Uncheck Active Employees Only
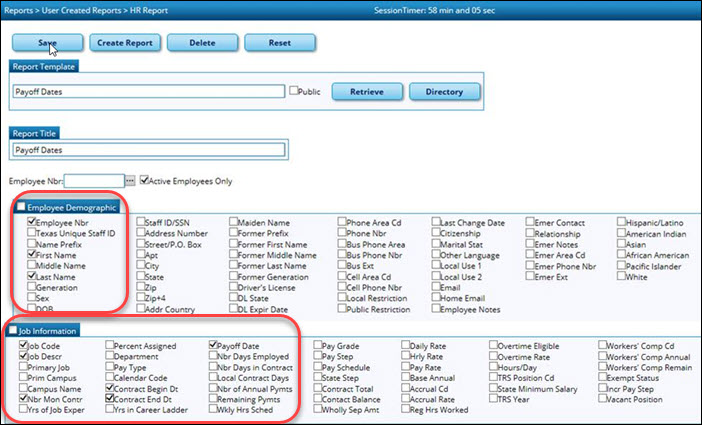This screenshot has width=702, height=425. (144, 180)
